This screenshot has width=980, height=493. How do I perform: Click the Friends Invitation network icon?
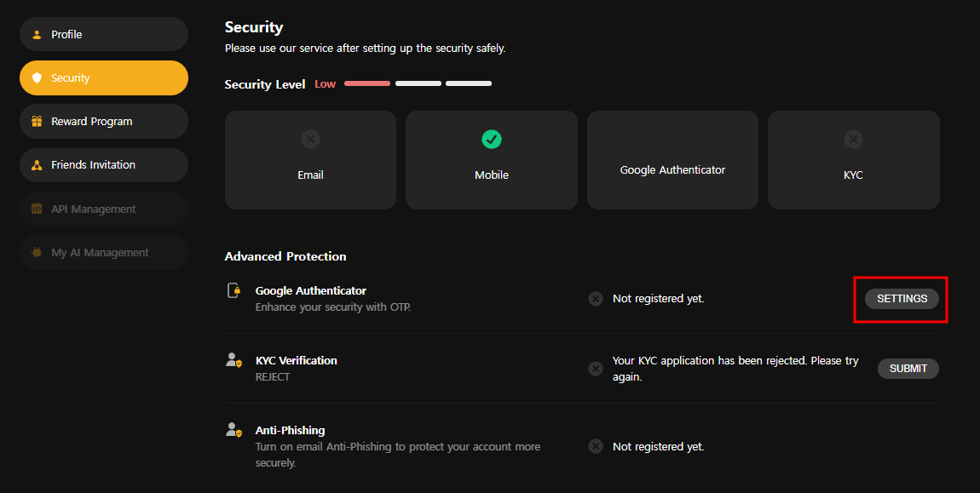[x=37, y=165]
